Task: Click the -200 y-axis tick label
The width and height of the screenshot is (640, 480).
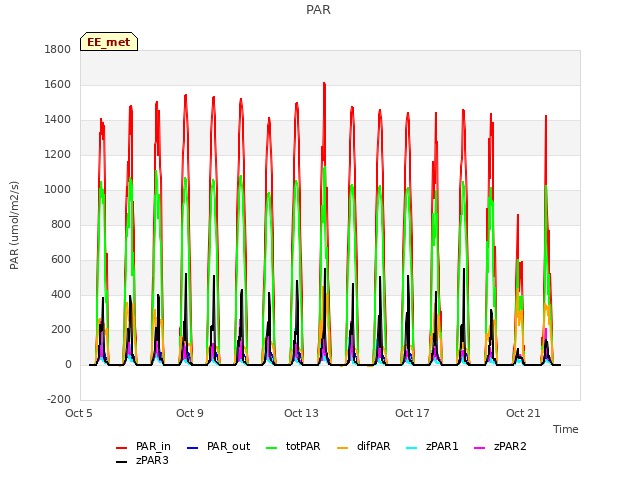Action: tap(59, 399)
